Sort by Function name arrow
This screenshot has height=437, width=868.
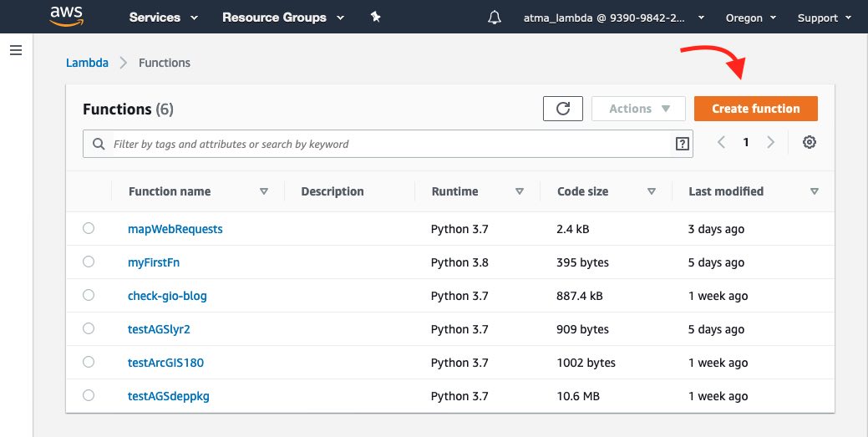(264, 191)
